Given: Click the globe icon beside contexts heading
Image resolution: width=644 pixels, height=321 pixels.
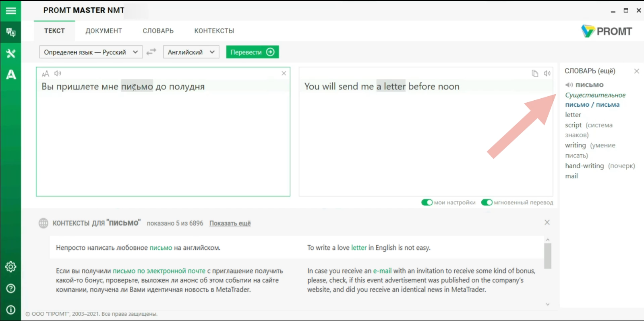Looking at the screenshot, I should [x=43, y=223].
